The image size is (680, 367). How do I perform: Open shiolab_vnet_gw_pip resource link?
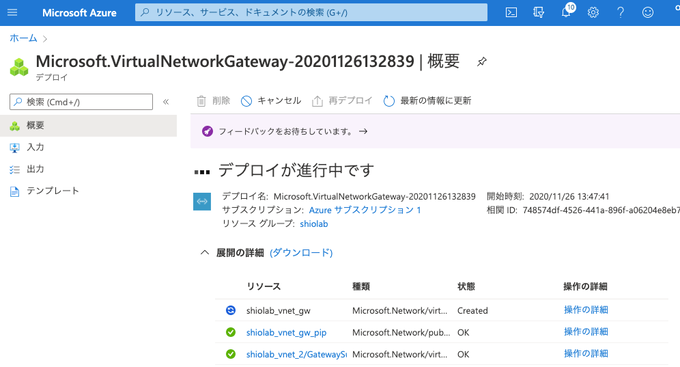point(286,333)
